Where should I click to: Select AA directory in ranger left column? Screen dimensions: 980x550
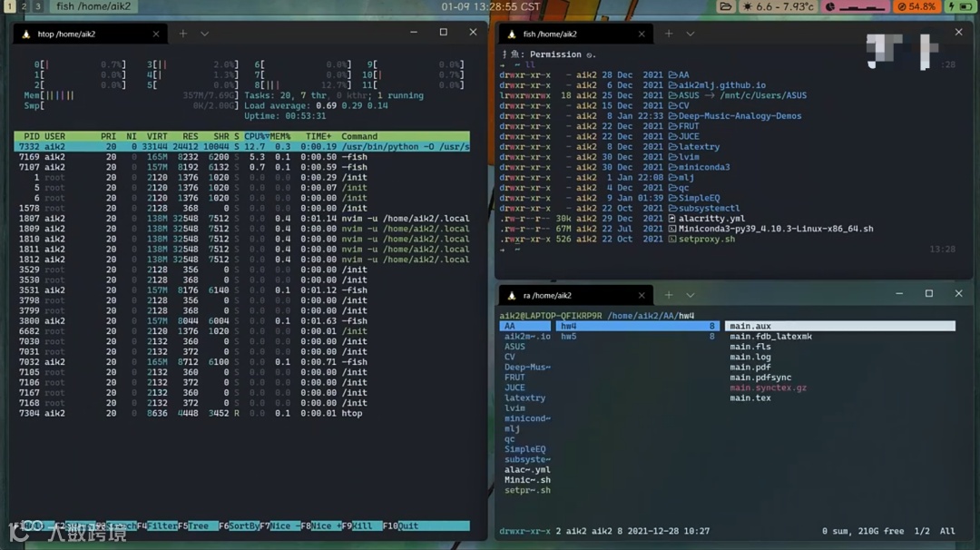coord(525,326)
